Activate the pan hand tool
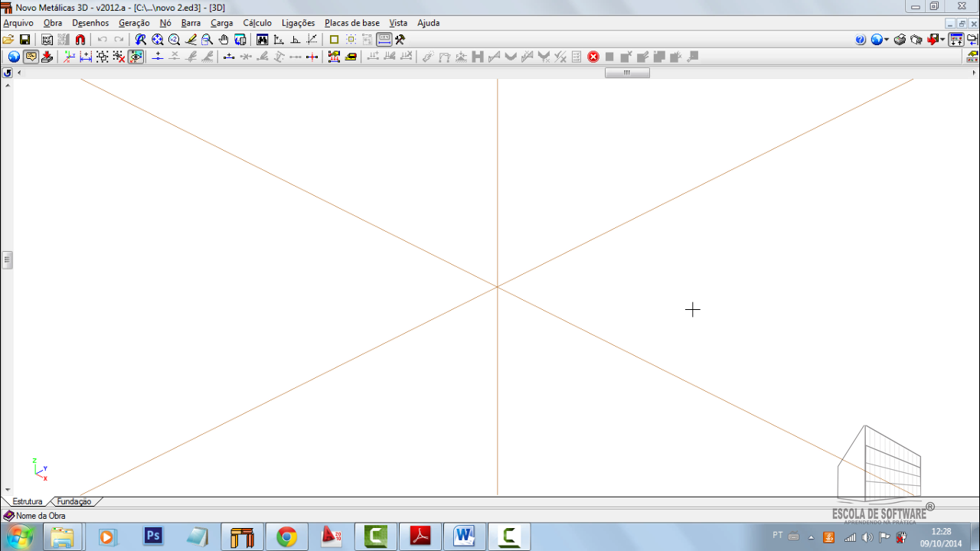 [x=224, y=40]
